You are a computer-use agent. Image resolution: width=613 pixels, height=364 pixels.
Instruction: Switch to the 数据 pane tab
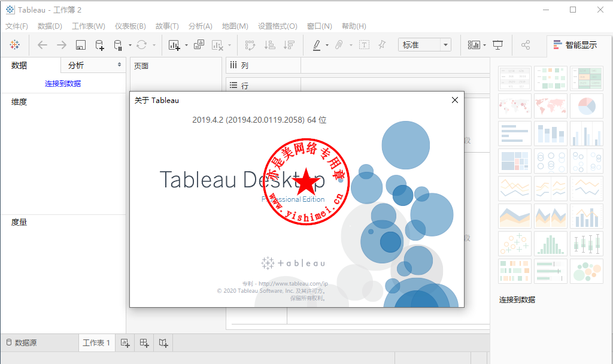pos(19,65)
